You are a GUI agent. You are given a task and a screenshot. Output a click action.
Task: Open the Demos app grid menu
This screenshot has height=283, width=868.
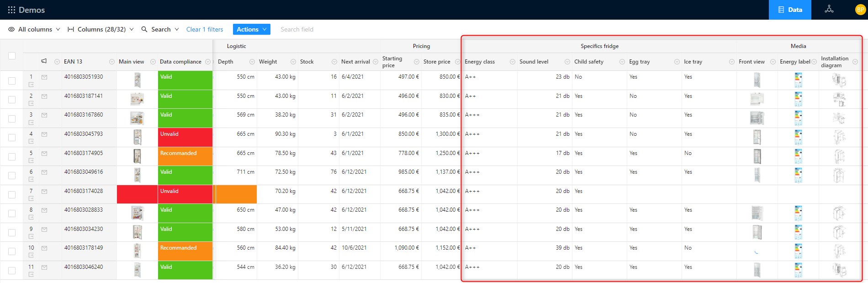(x=11, y=10)
